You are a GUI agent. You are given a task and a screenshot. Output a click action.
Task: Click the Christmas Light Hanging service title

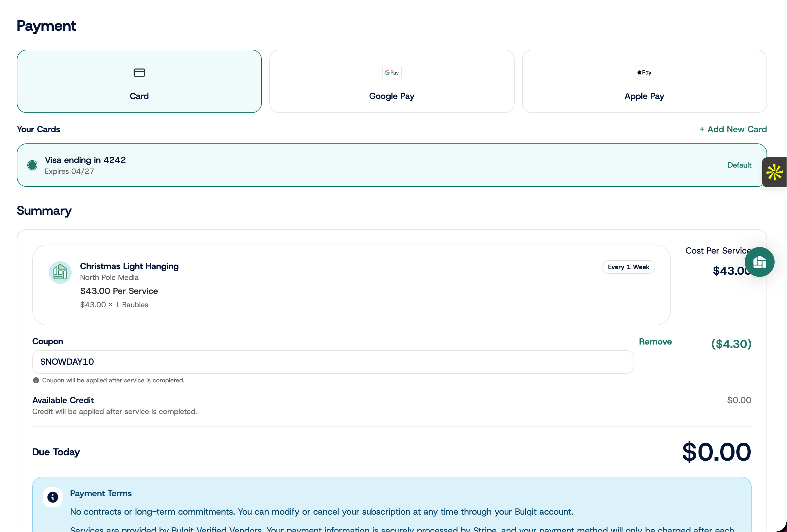tap(130, 266)
